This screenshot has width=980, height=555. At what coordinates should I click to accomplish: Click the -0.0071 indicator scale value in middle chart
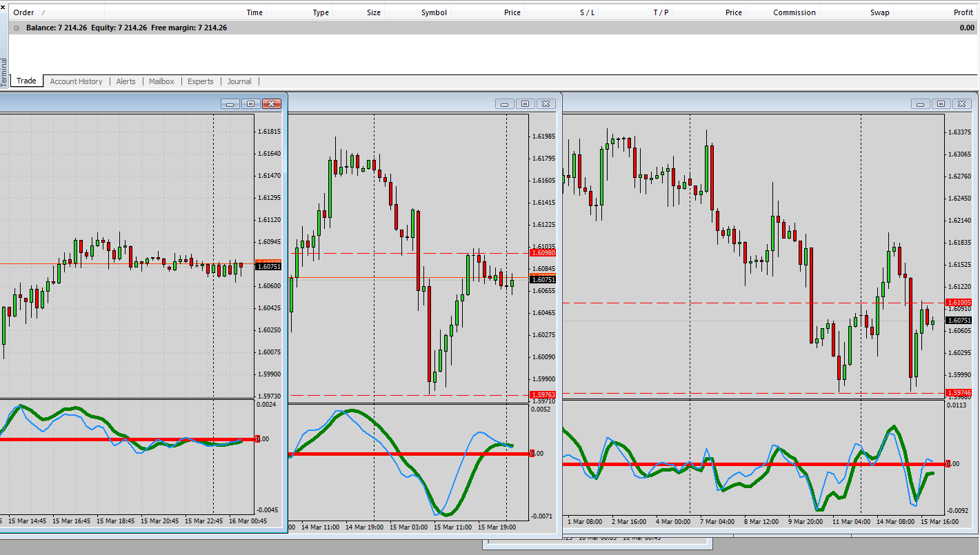click(541, 516)
